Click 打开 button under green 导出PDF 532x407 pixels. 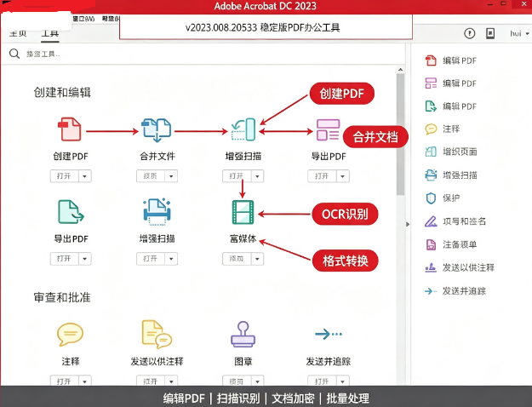tap(64, 259)
